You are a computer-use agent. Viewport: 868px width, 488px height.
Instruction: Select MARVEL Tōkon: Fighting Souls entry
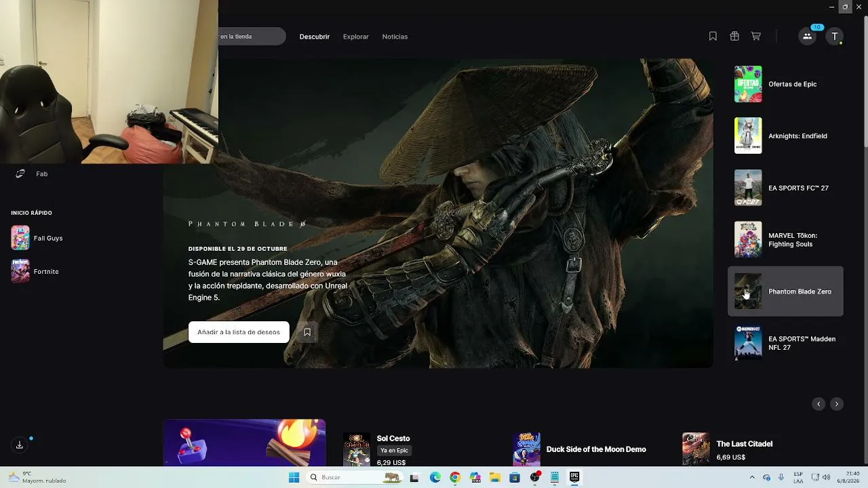pyautogui.click(x=785, y=239)
